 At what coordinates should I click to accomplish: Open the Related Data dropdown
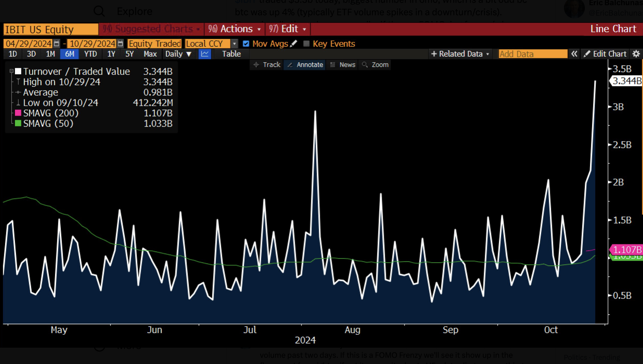point(460,54)
